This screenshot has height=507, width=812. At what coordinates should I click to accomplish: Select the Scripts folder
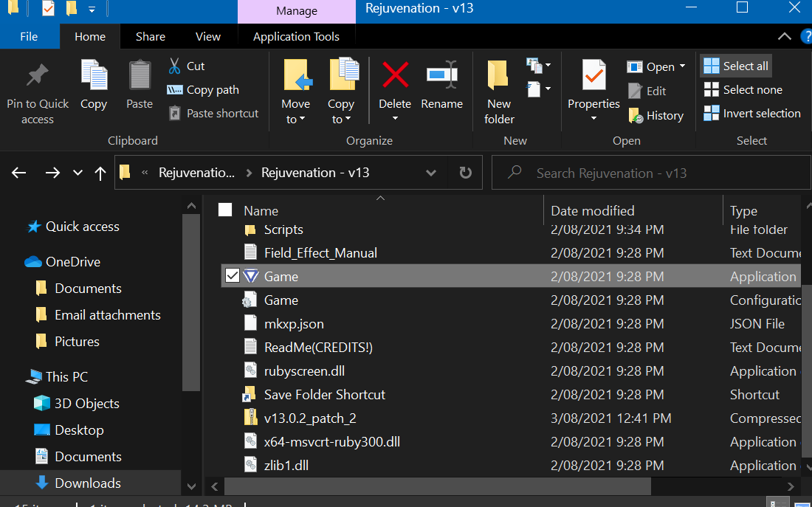283,230
